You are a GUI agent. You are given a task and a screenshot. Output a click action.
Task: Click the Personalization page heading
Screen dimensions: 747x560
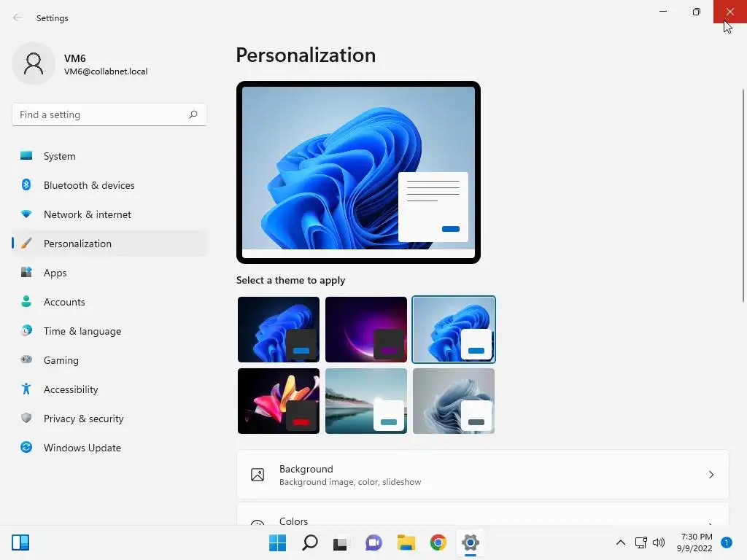306,55
